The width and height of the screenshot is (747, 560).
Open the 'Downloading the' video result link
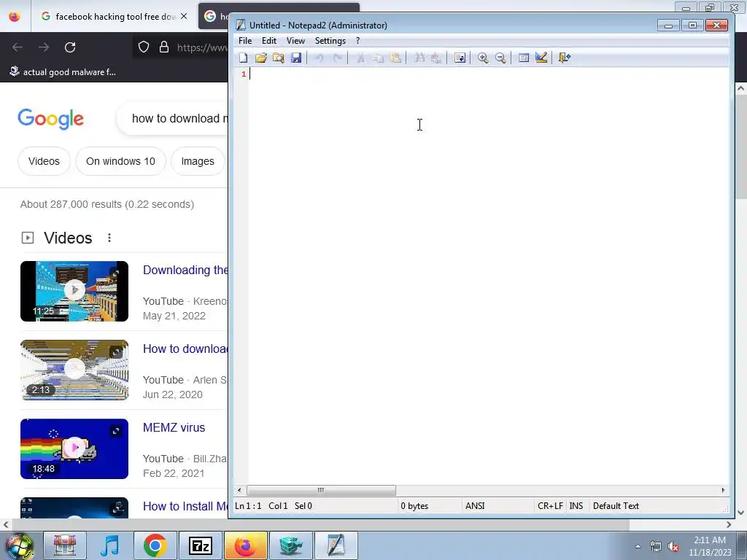185,270
